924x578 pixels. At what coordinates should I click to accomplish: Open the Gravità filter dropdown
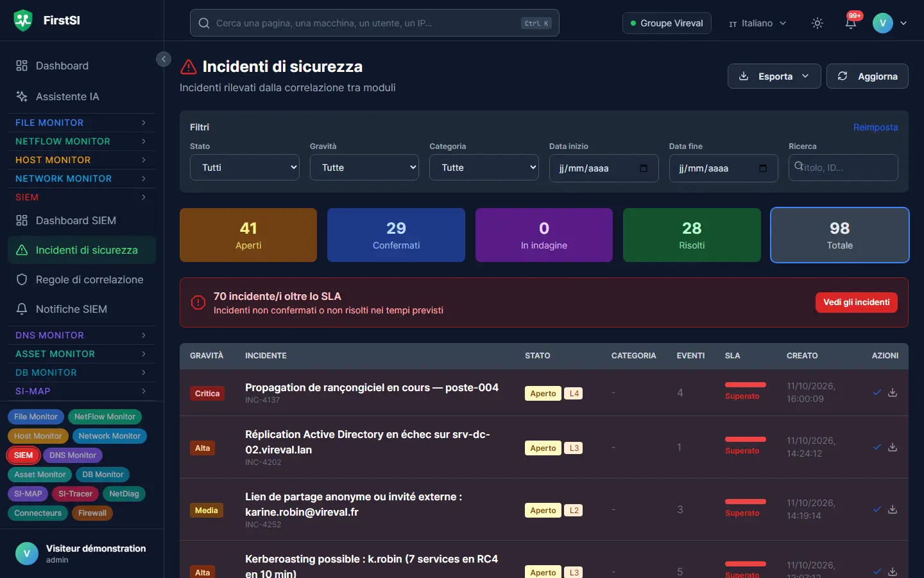364,168
